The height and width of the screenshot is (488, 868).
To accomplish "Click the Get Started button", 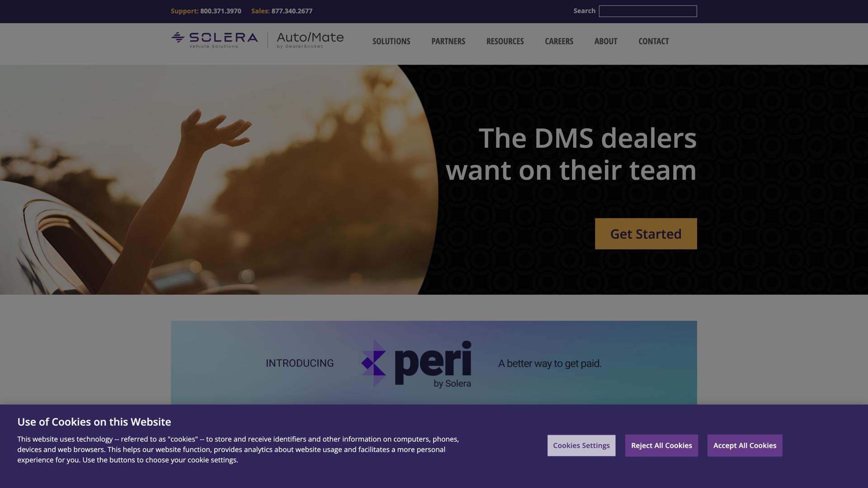I will tap(646, 234).
